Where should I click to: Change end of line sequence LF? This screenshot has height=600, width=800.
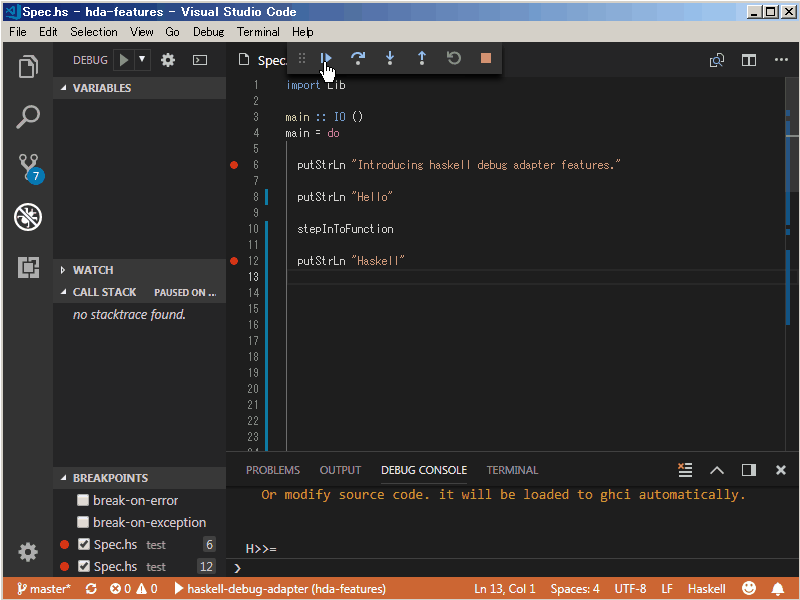pyautogui.click(x=667, y=589)
